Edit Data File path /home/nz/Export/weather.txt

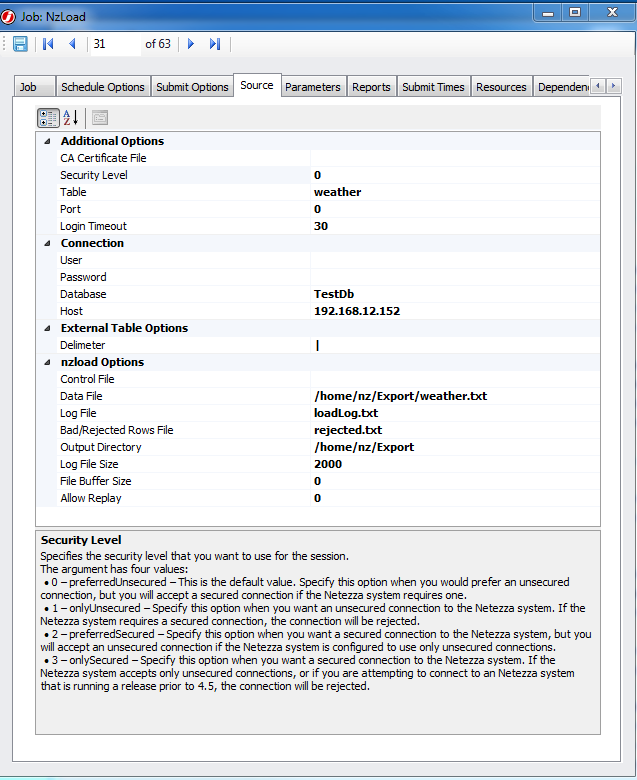click(455, 396)
